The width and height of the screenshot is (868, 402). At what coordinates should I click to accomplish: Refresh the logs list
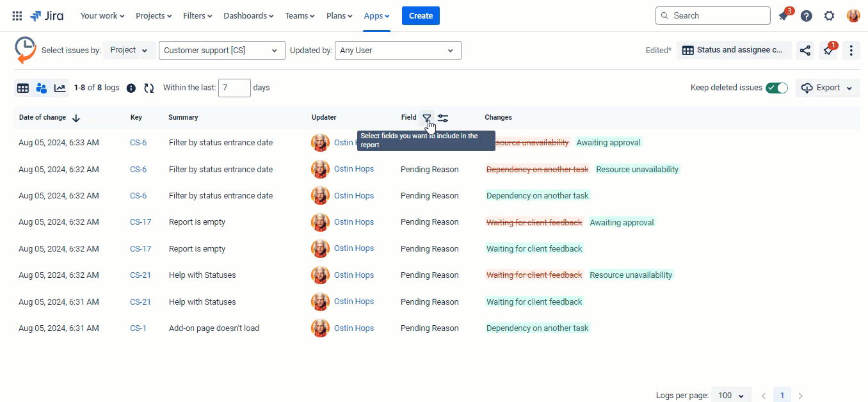[x=149, y=88]
